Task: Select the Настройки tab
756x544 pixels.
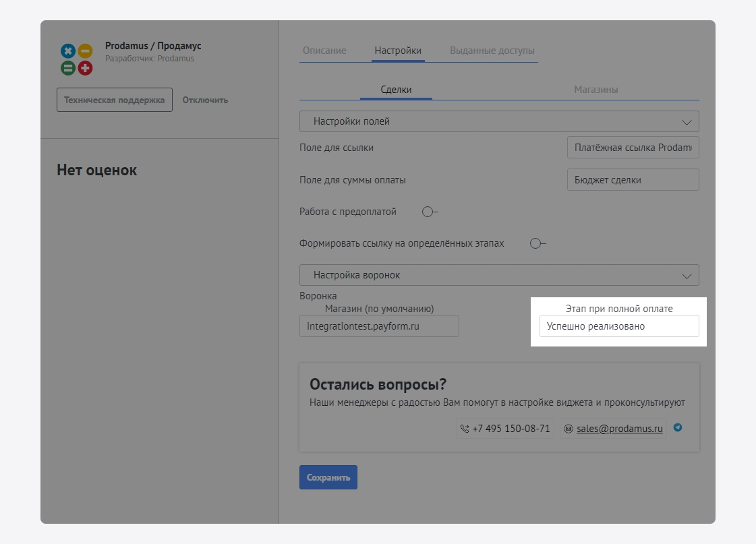Action: click(x=398, y=51)
